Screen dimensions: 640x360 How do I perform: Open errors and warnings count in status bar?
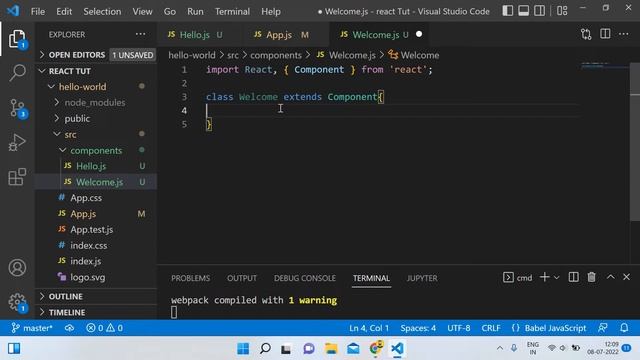[x=104, y=328]
